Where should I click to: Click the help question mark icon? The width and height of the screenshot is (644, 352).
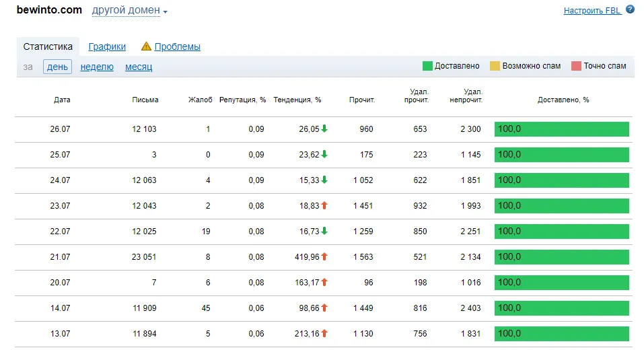pos(630,9)
